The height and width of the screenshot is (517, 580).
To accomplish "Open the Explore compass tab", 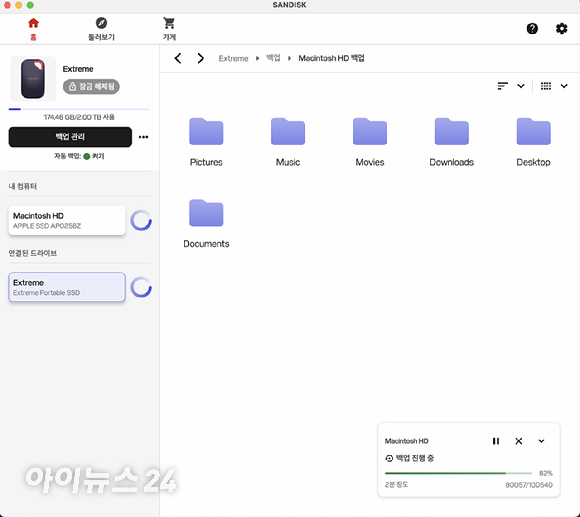I will 101,29.
